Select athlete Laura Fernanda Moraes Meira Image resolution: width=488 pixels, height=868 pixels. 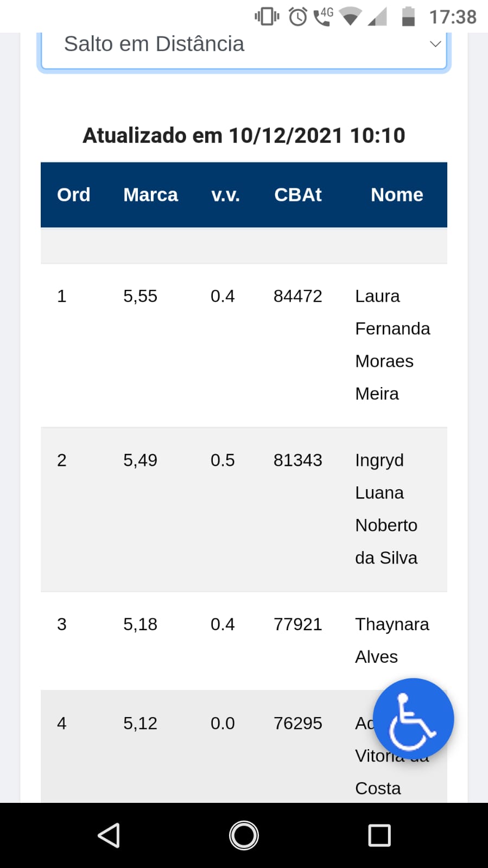392,345
